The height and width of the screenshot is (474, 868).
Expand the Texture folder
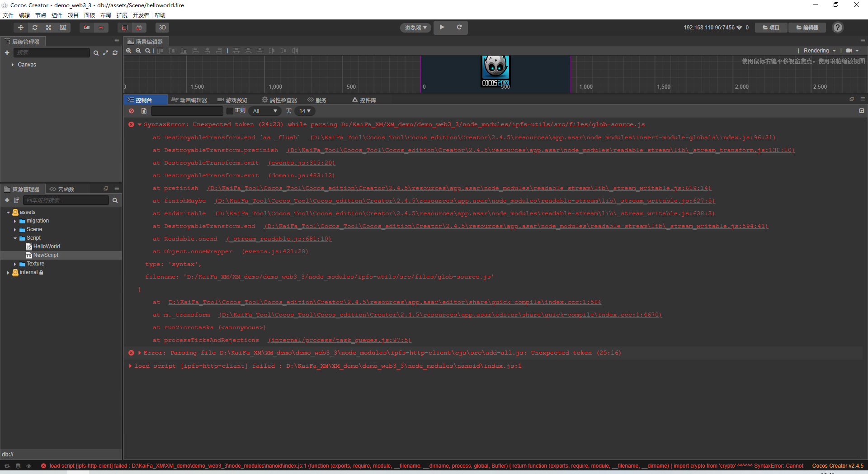(x=15, y=264)
